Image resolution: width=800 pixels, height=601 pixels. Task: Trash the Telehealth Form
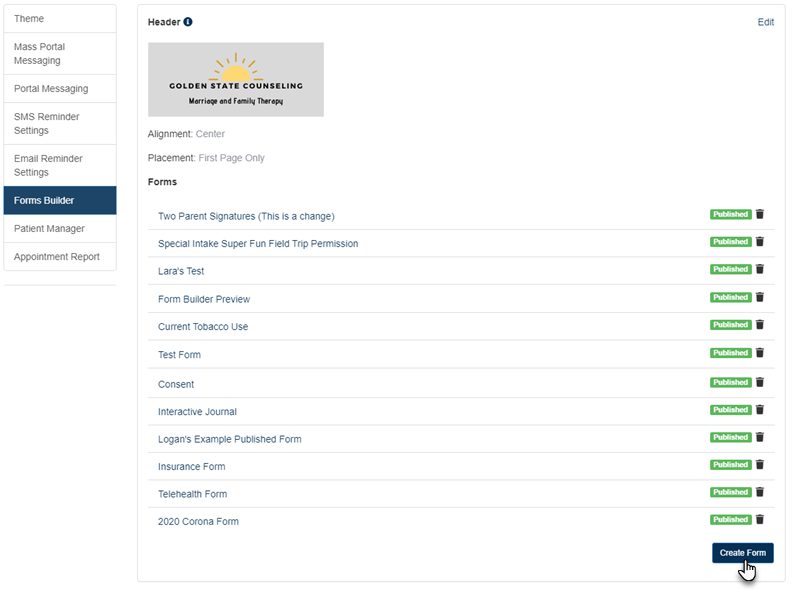coord(760,492)
